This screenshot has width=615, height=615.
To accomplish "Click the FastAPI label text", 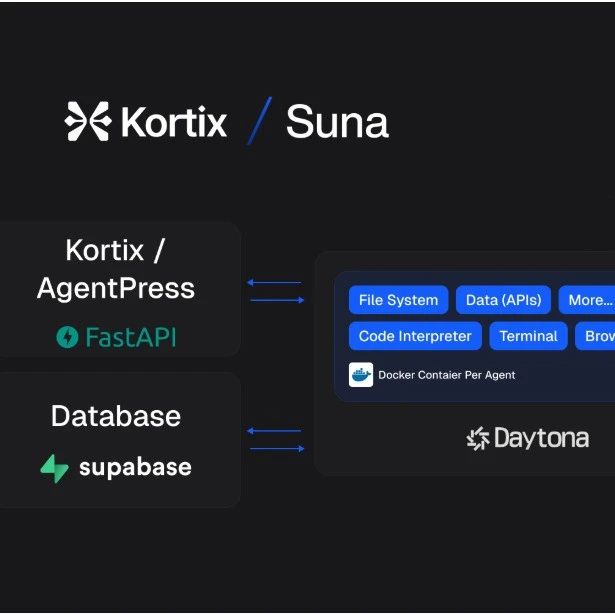I will [131, 337].
